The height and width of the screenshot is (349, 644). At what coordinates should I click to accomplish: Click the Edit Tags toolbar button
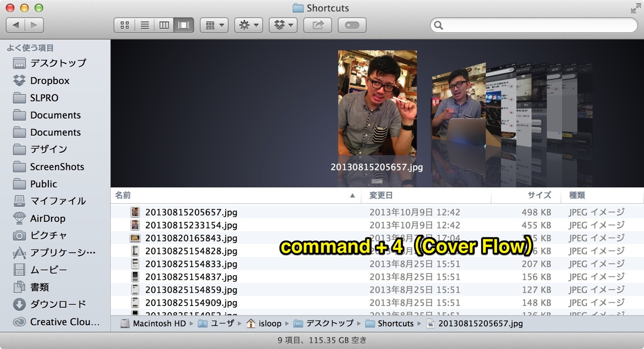tap(352, 25)
